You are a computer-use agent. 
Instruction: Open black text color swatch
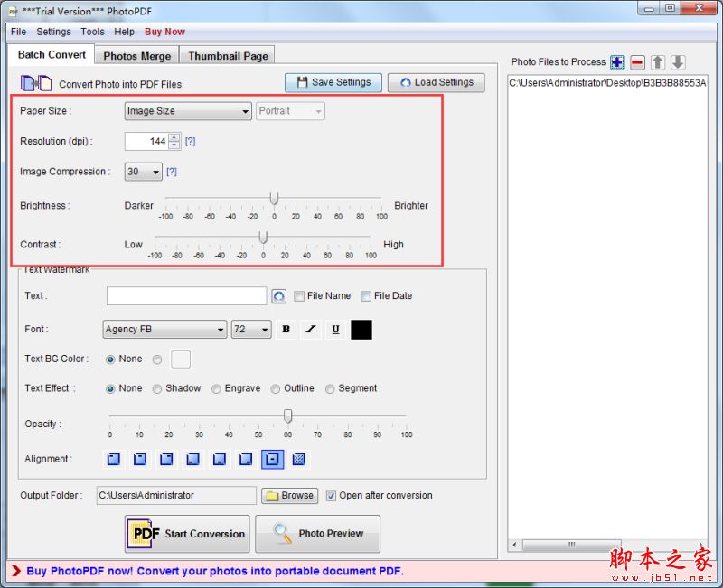(x=361, y=330)
